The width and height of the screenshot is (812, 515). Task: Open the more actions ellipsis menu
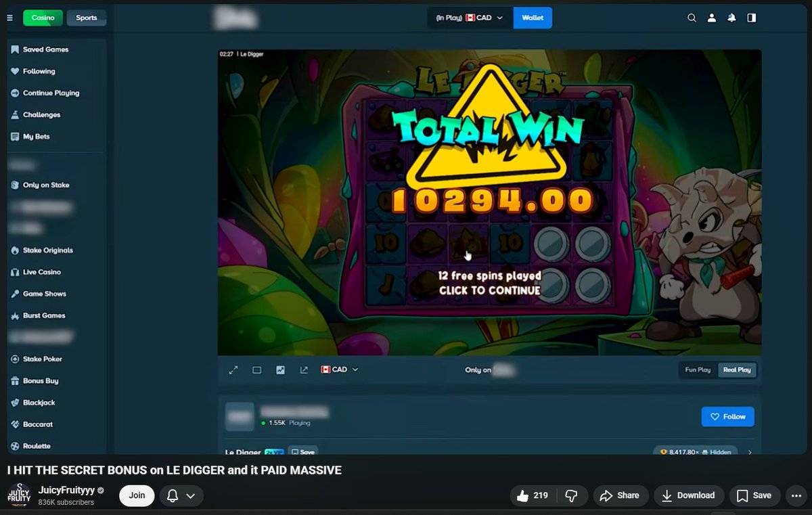pyautogui.click(x=796, y=496)
